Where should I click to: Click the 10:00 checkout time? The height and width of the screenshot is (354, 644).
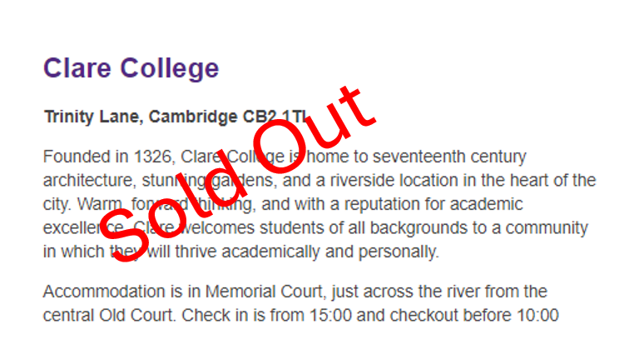click(x=537, y=316)
